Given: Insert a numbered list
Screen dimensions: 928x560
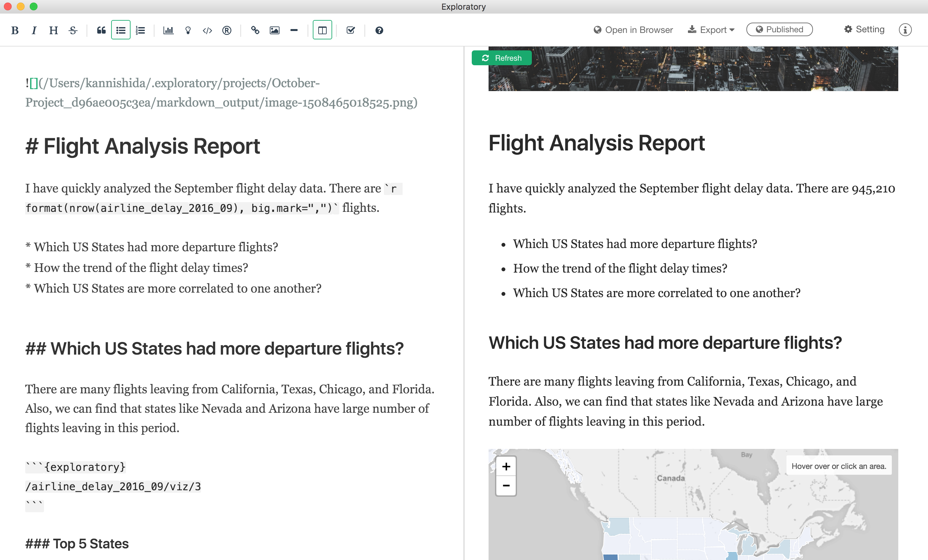Looking at the screenshot, I should 141,30.
